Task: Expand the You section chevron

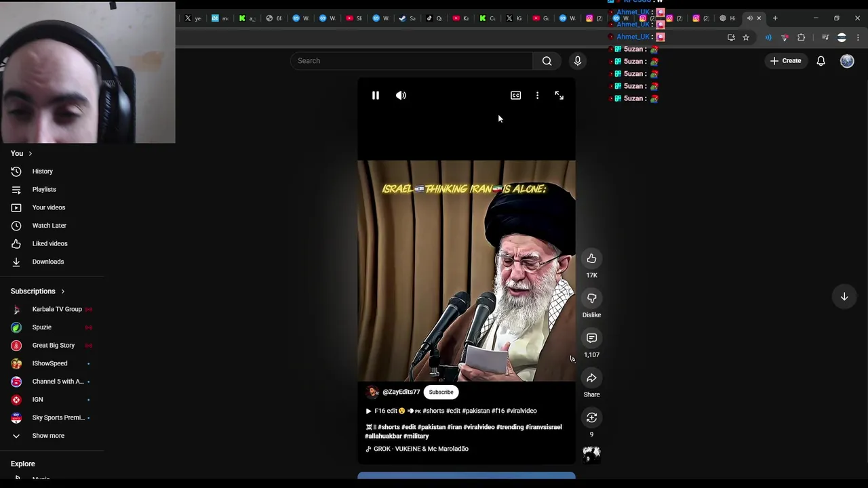Action: coord(30,154)
